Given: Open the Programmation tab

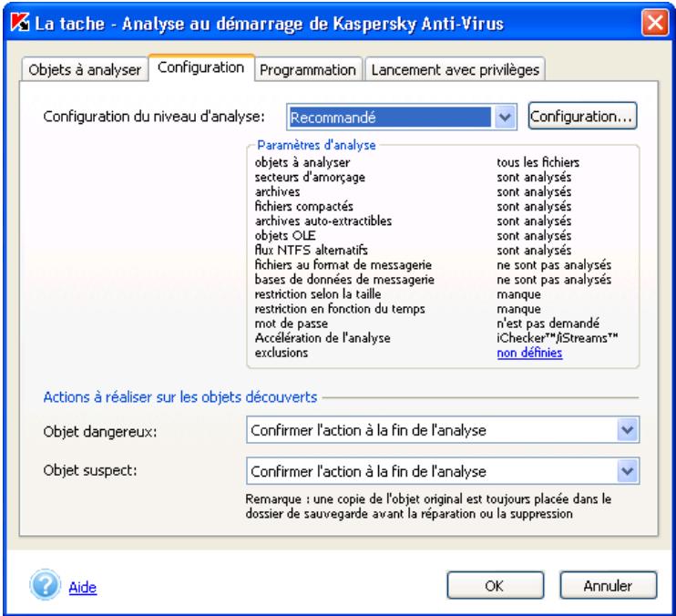Looking at the screenshot, I should [x=308, y=69].
